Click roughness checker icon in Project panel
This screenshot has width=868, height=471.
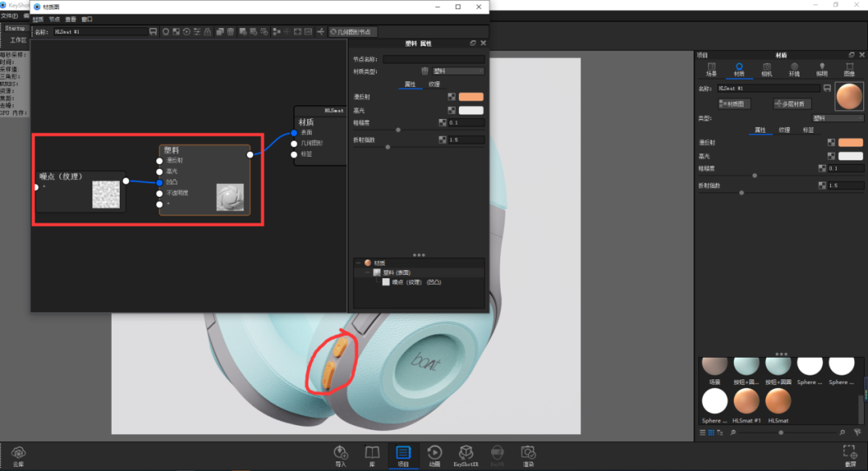click(822, 168)
